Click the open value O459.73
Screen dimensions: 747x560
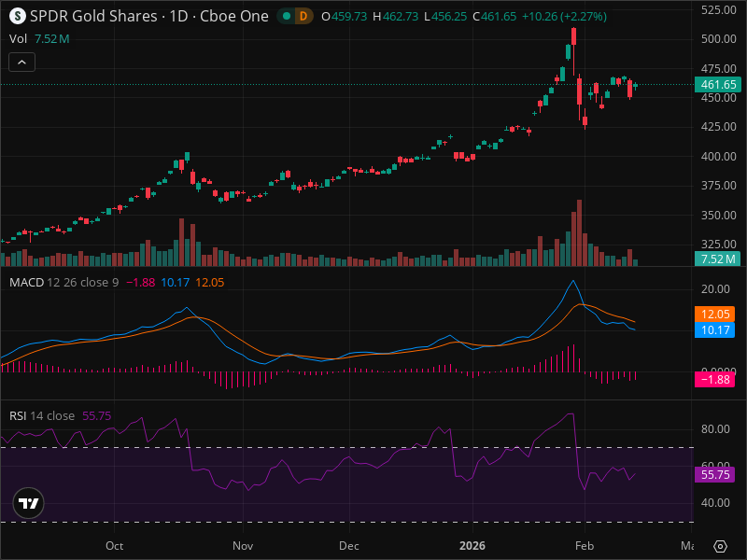coord(344,16)
